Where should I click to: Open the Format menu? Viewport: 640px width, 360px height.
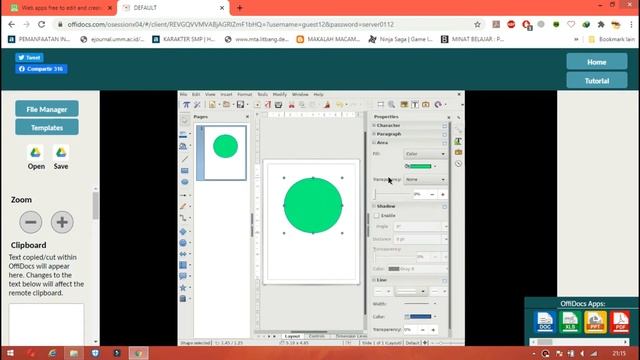(244, 95)
